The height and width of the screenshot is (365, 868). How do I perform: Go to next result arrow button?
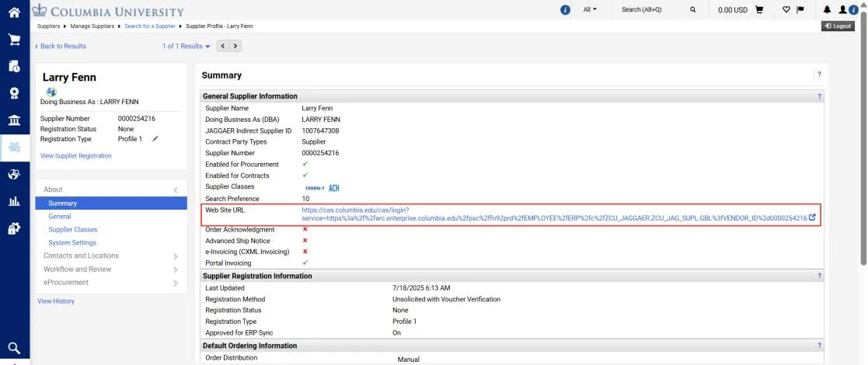[235, 47]
